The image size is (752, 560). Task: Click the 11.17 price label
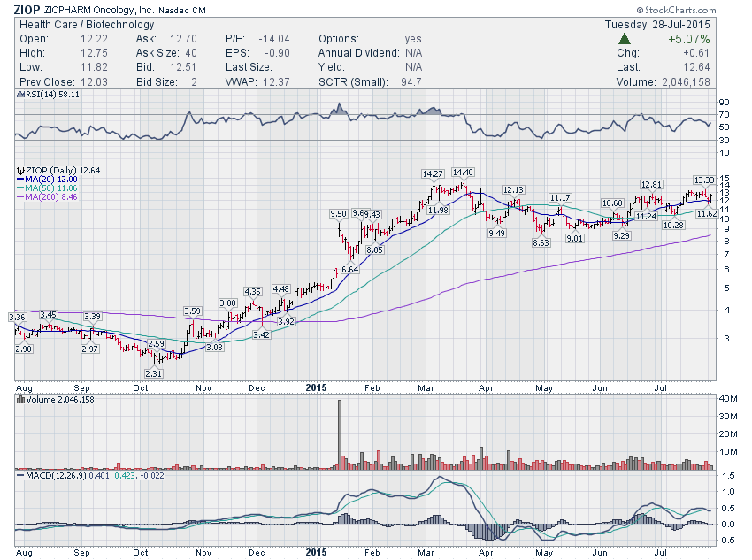[x=560, y=197]
